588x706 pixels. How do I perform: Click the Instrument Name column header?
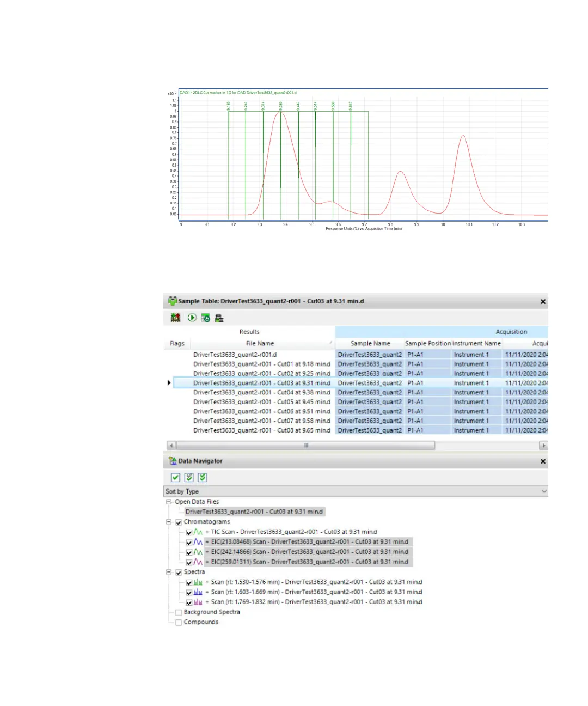pos(476,343)
